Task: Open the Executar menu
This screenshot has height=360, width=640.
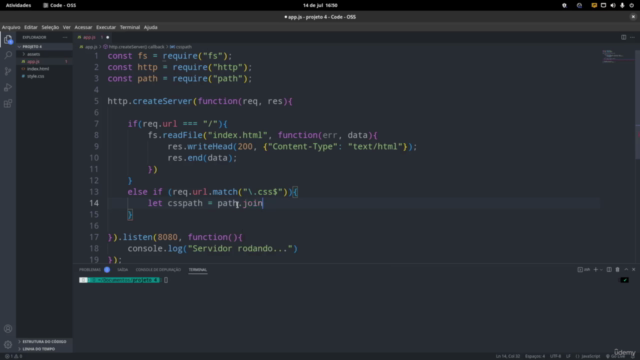Action: (x=106, y=27)
